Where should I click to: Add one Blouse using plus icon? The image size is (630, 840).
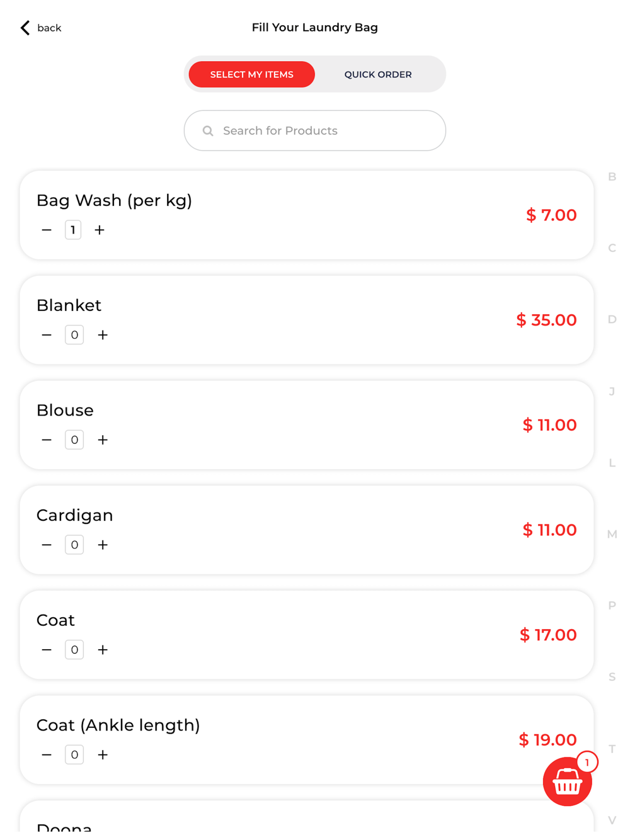(x=103, y=440)
